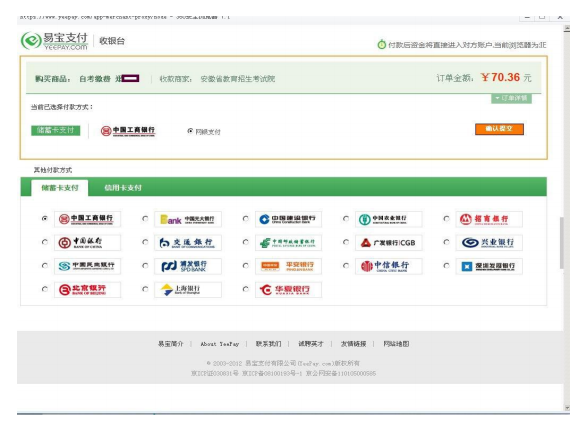Open the 网站地图 sitemap footer link
Image resolution: width=579 pixels, height=434 pixels.
click(x=396, y=344)
